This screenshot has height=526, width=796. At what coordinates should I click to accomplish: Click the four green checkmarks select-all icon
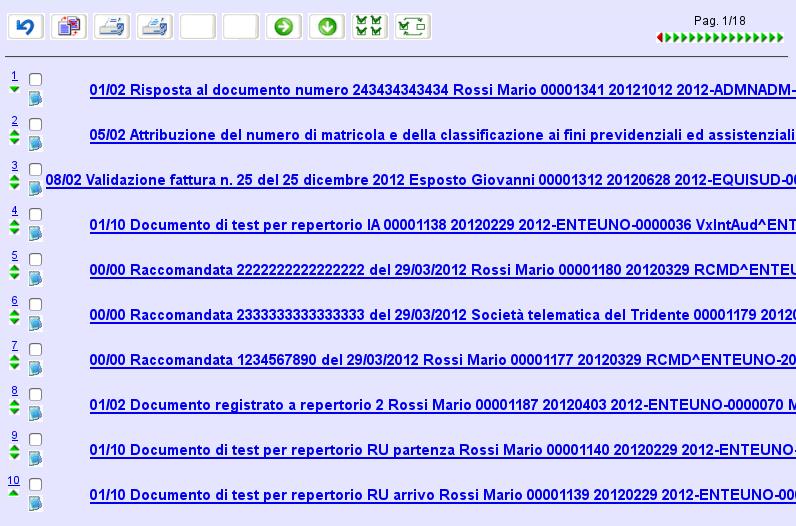click(370, 26)
